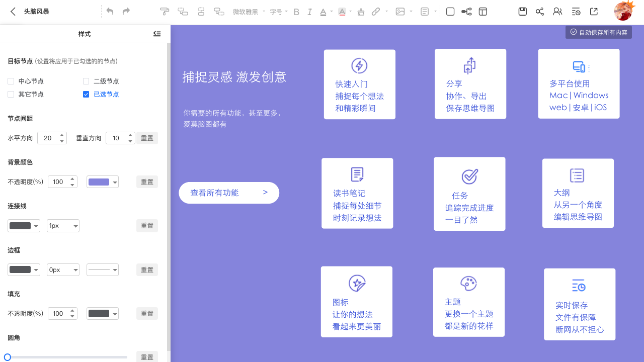Save the mind map document
This screenshot has width=644, height=362.
[x=522, y=11]
